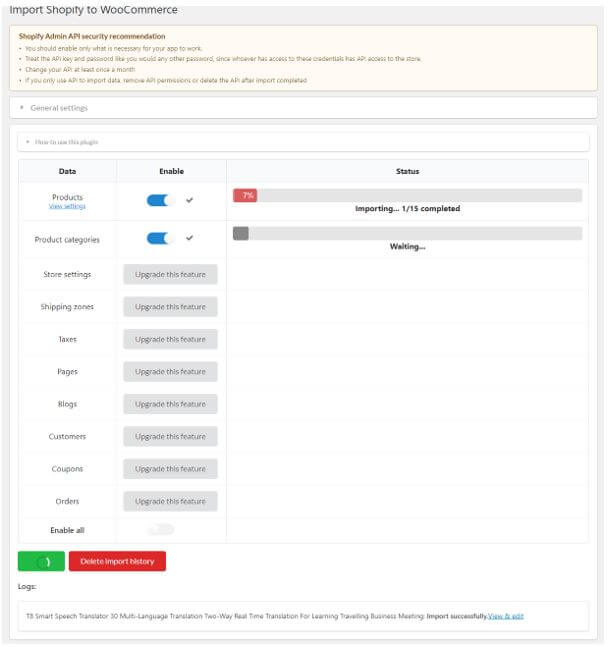Click the green loading import button
The width and height of the screenshot is (608, 647).
coord(41,561)
